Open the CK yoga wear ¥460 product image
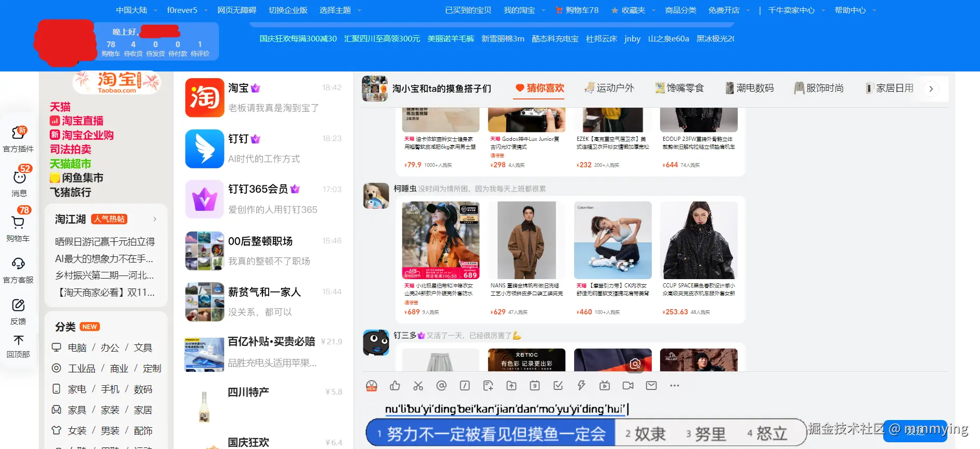The image size is (980, 449). [x=613, y=240]
